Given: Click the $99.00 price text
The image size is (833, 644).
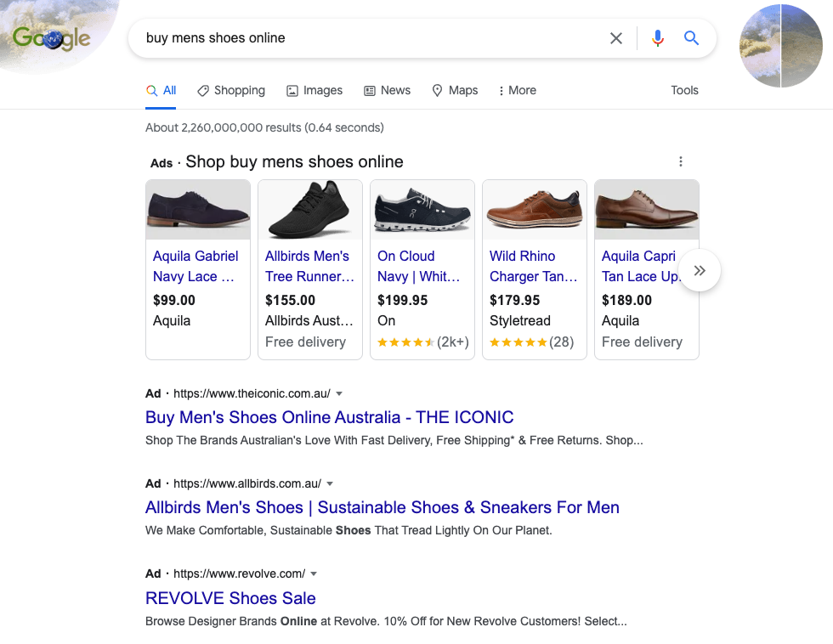Looking at the screenshot, I should [x=174, y=300].
